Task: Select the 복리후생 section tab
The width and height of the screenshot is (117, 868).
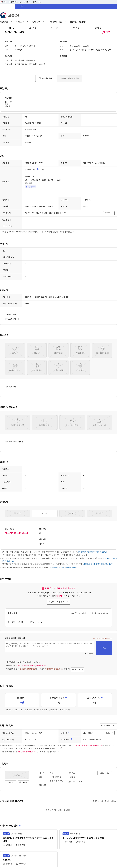Action: pos(76,28)
